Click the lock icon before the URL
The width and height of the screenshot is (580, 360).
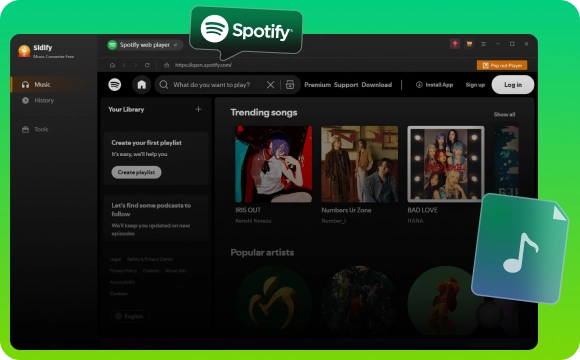(x=166, y=65)
